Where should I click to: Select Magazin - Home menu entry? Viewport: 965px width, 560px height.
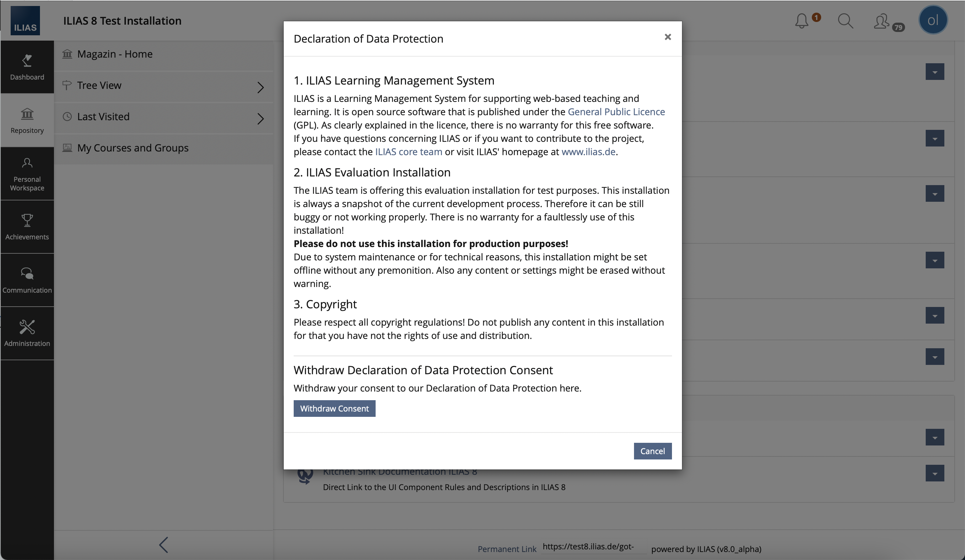coord(115,54)
